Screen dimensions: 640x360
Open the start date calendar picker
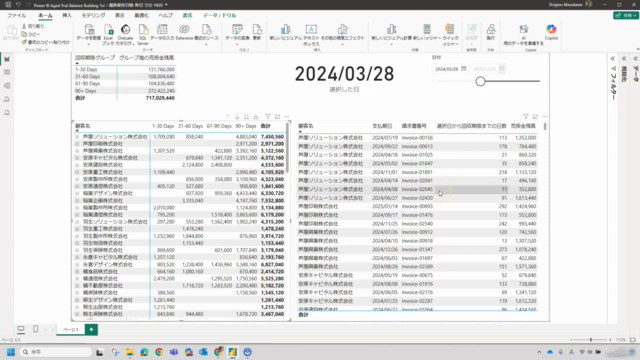click(x=464, y=69)
